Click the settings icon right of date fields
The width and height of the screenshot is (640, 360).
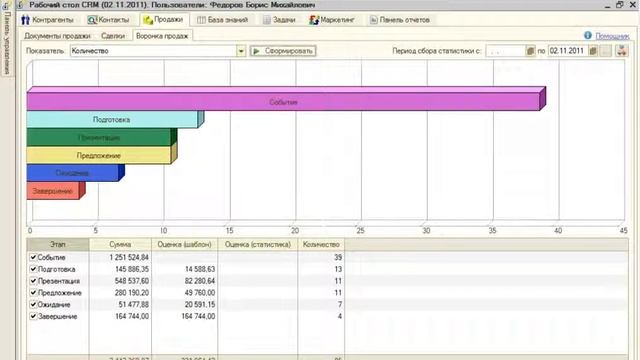click(x=622, y=51)
